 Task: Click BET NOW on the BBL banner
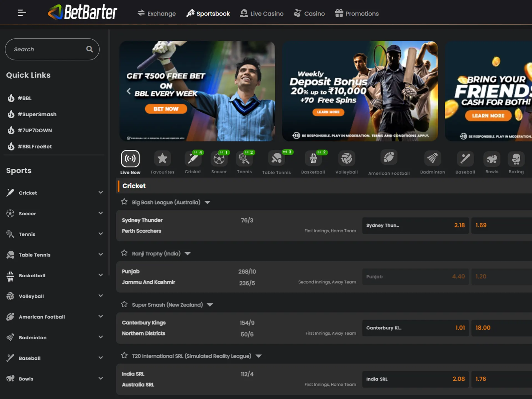tap(166, 109)
